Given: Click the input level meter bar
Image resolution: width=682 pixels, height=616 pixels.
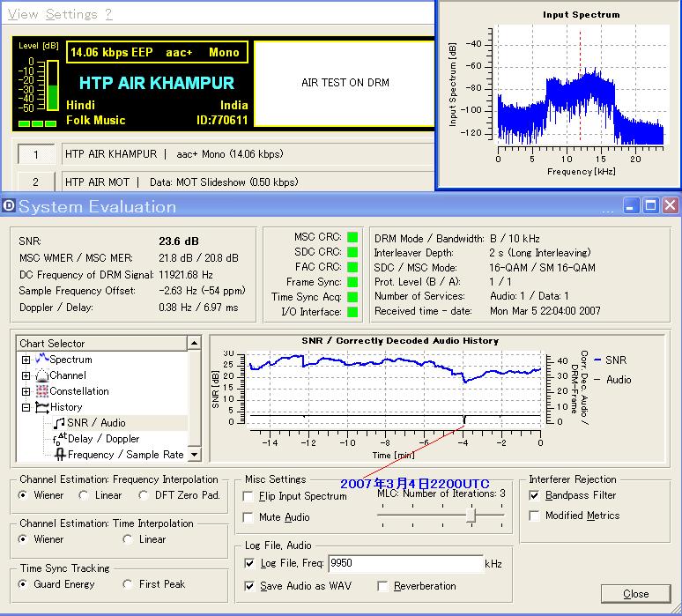Looking at the screenshot, I should point(52,85).
